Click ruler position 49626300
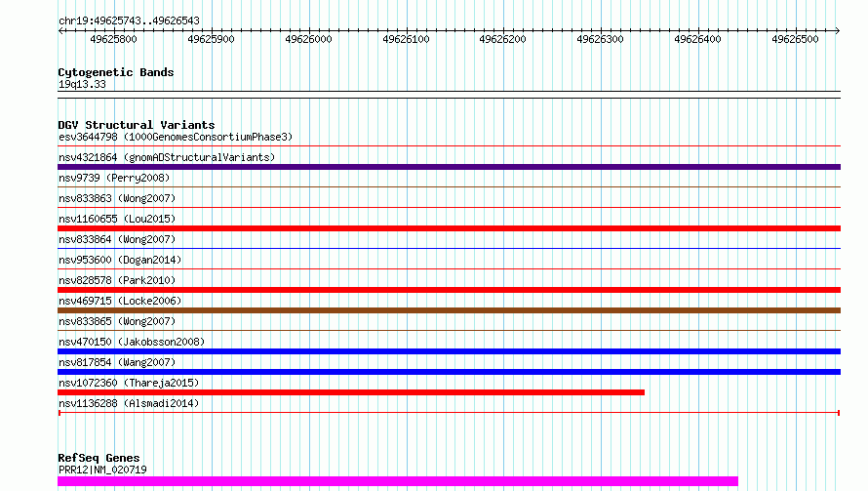 click(x=600, y=39)
